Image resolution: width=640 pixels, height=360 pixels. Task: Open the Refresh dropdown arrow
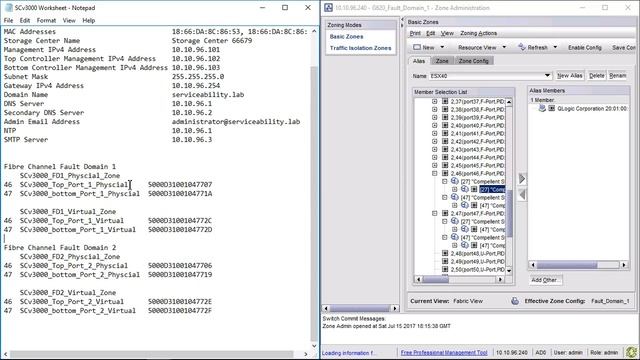pos(555,47)
